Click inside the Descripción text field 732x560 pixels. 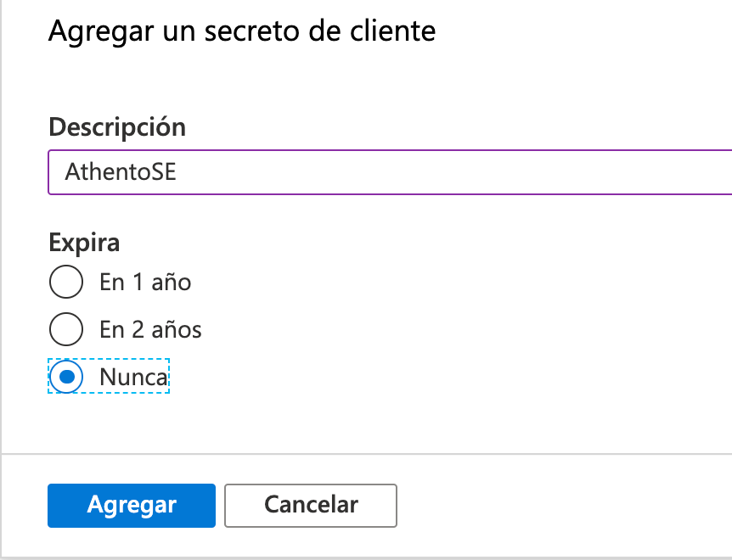(x=340, y=171)
